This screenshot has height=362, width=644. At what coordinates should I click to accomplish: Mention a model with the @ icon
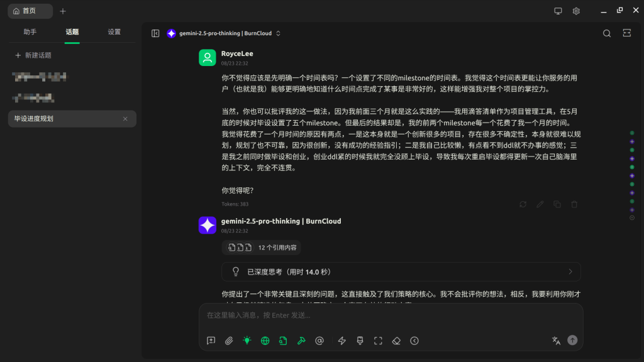[319, 341]
